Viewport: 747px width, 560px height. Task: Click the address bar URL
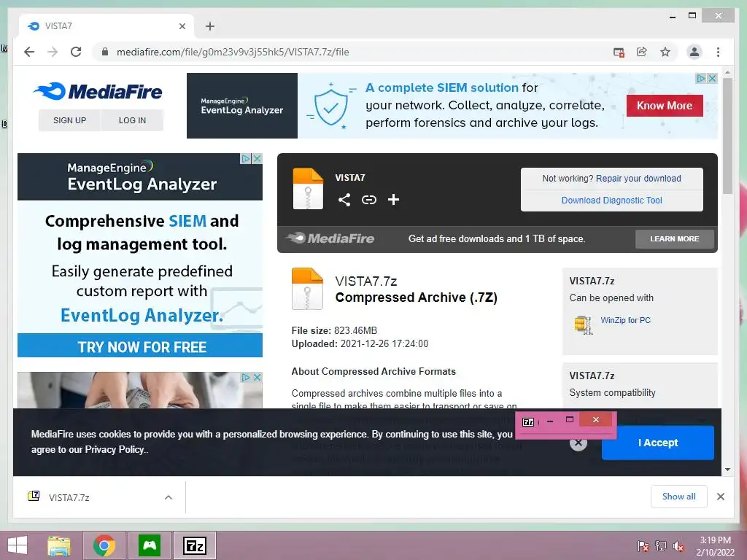(233, 52)
